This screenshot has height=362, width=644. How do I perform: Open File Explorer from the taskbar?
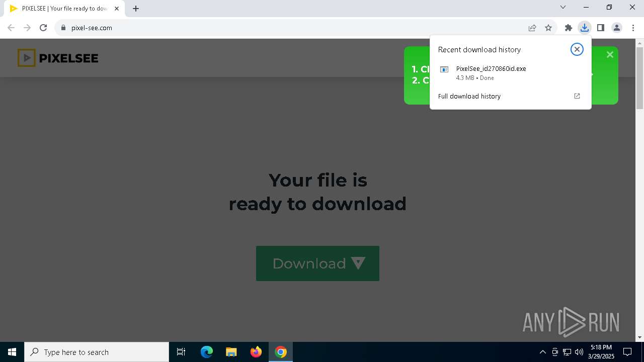click(231, 352)
